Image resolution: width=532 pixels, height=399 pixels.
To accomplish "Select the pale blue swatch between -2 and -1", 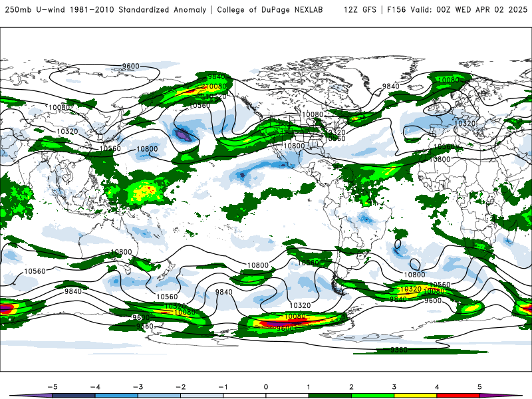I will click(202, 396).
